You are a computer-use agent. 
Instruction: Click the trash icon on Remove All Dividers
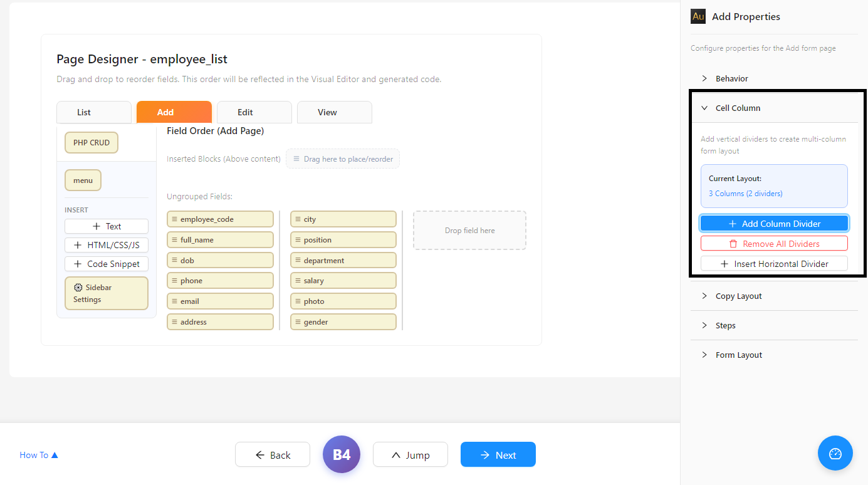[x=733, y=244]
